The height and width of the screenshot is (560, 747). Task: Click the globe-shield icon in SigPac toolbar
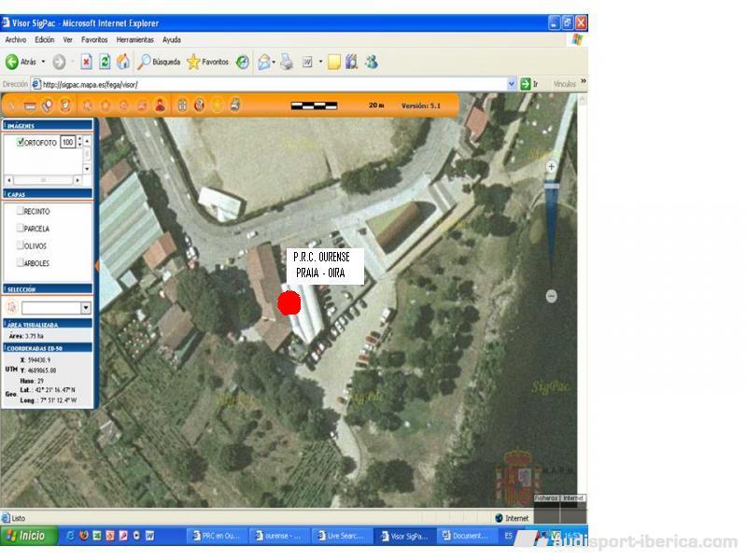pyautogui.click(x=200, y=105)
